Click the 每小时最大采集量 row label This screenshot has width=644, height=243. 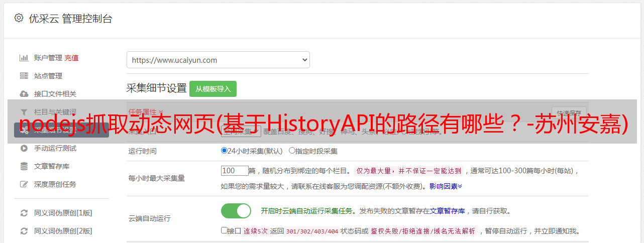click(157, 178)
